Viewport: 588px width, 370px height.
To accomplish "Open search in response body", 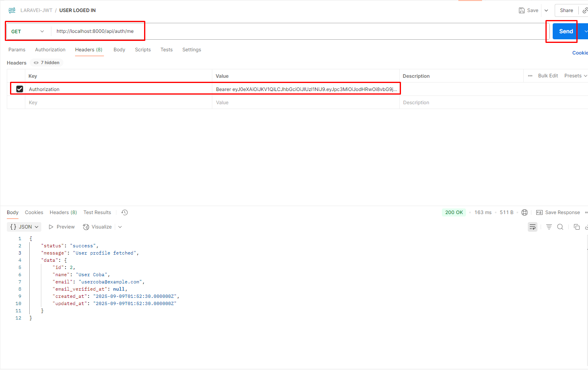I will tap(560, 227).
